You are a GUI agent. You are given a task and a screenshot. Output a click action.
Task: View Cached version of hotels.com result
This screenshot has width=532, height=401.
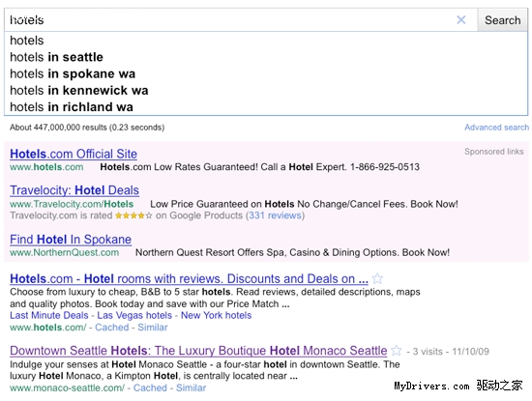(x=112, y=328)
